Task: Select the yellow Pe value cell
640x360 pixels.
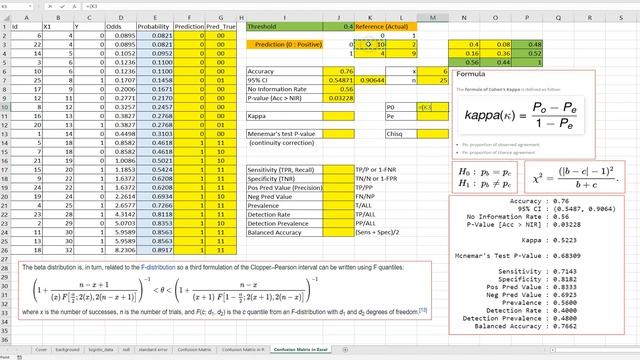Action: pos(433,116)
